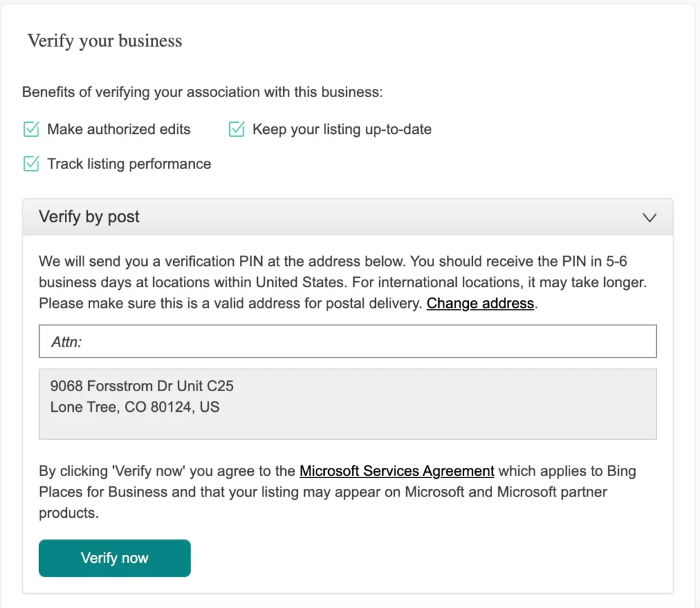The image size is (700, 608).
Task: Open the Microsoft Services Agreement link
Action: (x=396, y=471)
